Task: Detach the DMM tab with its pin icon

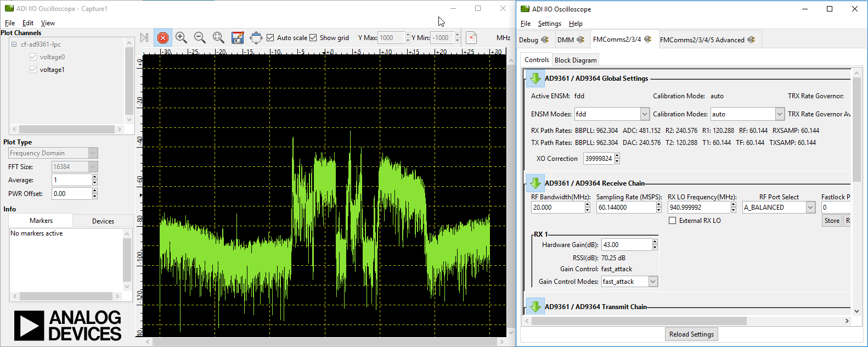Action: [580, 40]
